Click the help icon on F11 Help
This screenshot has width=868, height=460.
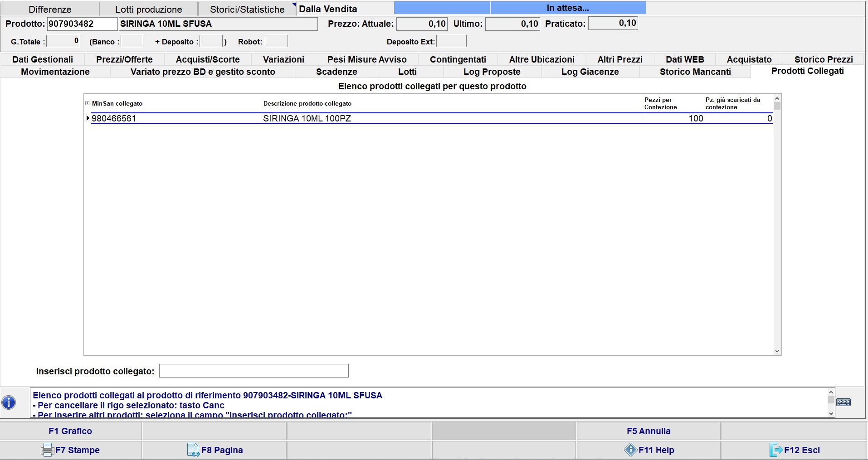630,450
